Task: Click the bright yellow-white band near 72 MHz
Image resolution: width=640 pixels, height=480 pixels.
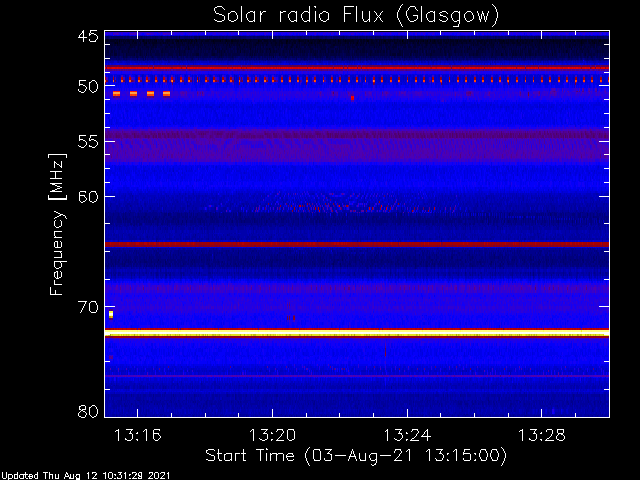Action: (357, 334)
